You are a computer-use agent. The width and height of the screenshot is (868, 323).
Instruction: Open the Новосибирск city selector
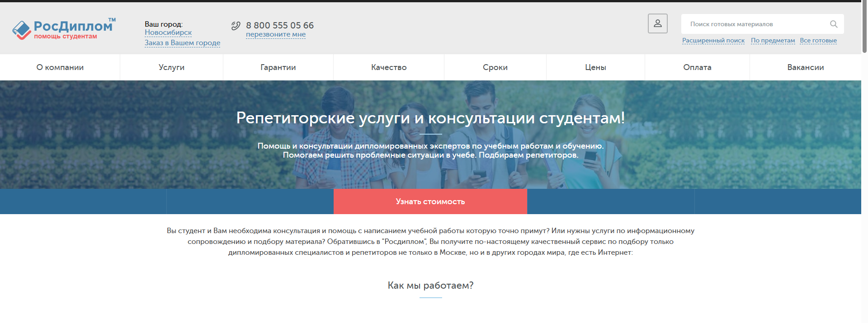coord(168,33)
